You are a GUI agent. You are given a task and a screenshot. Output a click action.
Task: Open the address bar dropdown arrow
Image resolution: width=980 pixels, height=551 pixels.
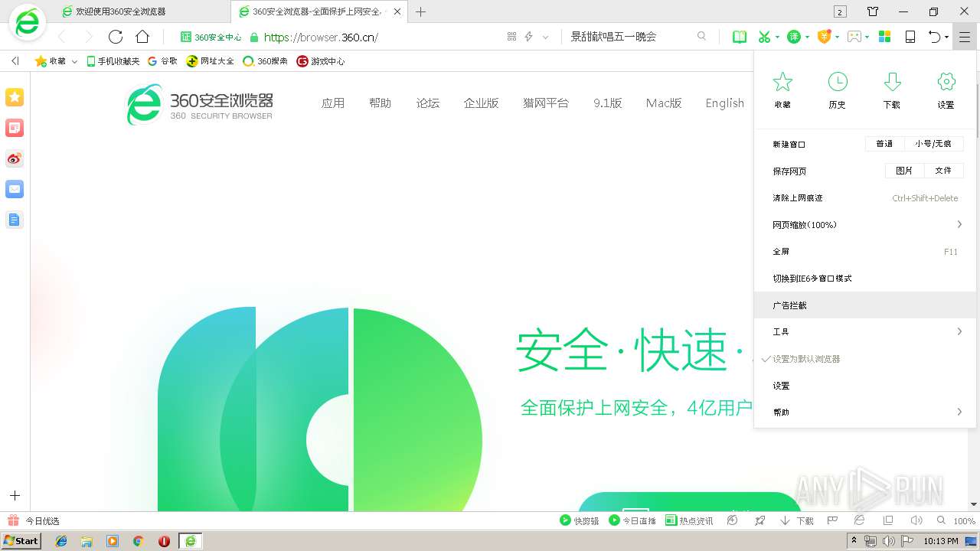click(x=545, y=37)
